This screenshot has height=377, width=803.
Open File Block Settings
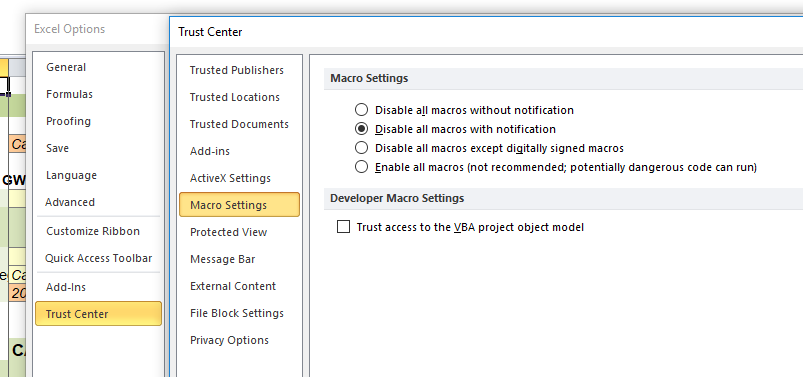click(237, 313)
